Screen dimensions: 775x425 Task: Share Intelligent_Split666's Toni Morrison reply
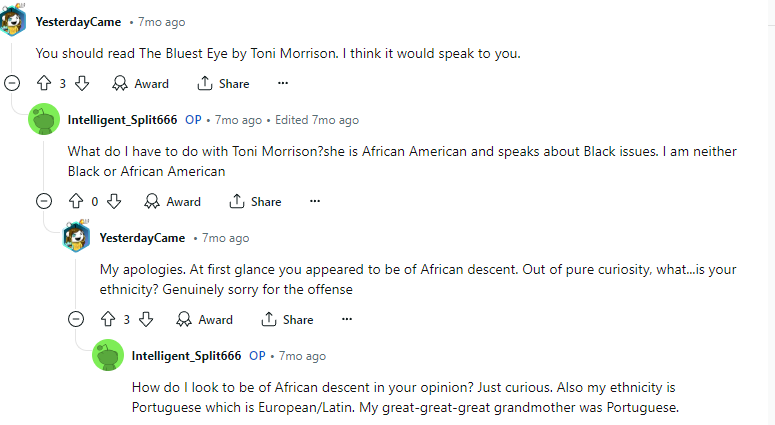click(x=256, y=202)
